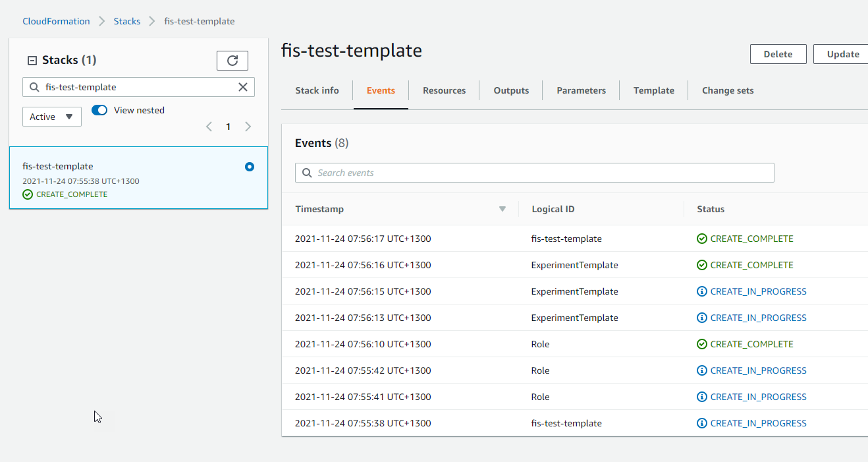Toggle the View nested switch
The image size is (868, 462).
pyautogui.click(x=99, y=110)
